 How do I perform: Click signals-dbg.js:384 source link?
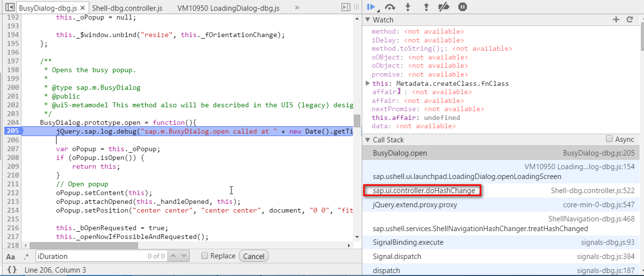(x=606, y=256)
